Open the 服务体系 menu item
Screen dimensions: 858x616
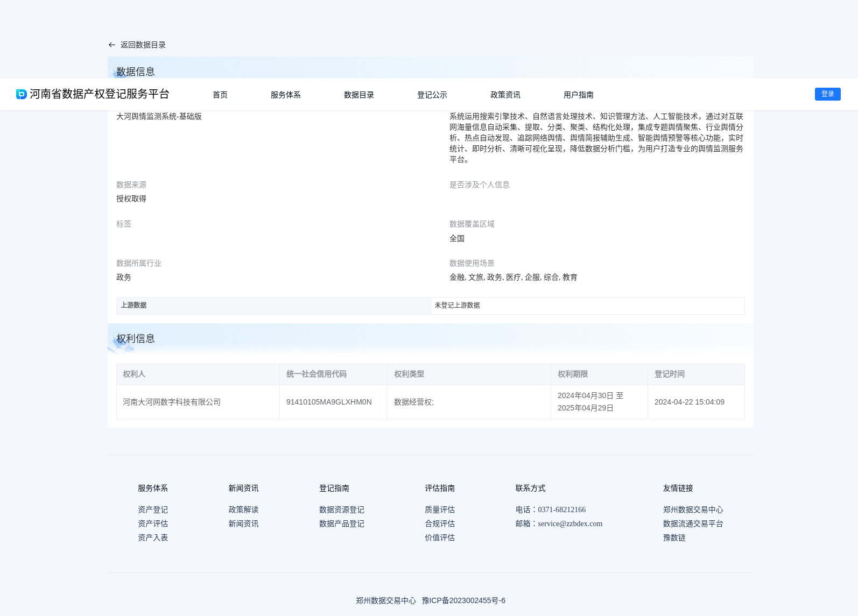click(x=286, y=95)
